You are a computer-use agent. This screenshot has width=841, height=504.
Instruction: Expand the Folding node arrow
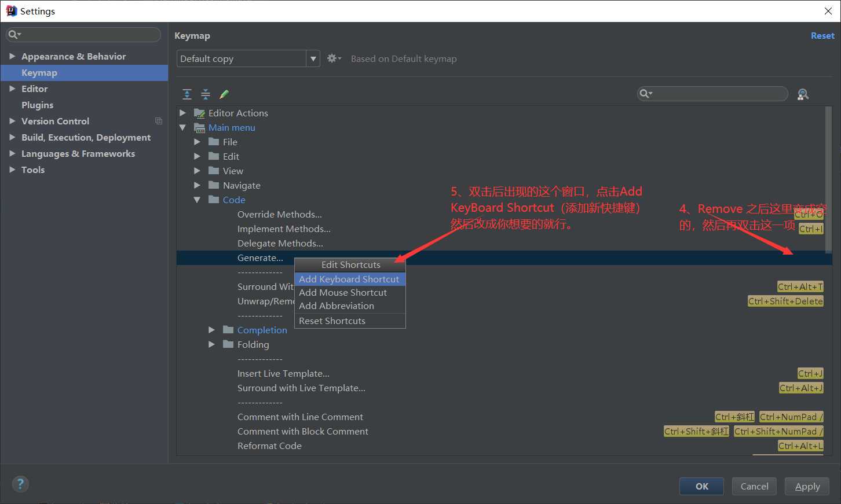[x=211, y=344]
